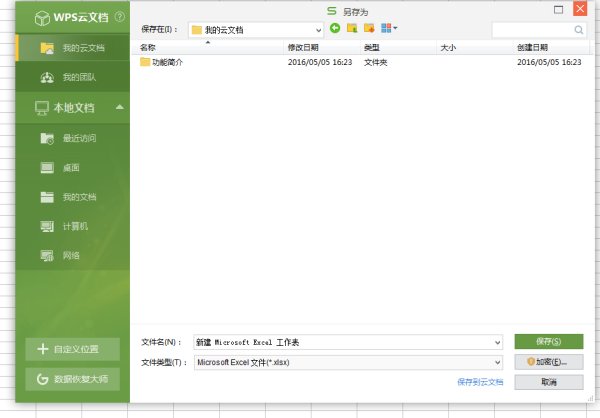Screen dimensions: 600x418
Task: Click the 我的云文档 cloud folder sidebar icon
Action: [x=47, y=48]
